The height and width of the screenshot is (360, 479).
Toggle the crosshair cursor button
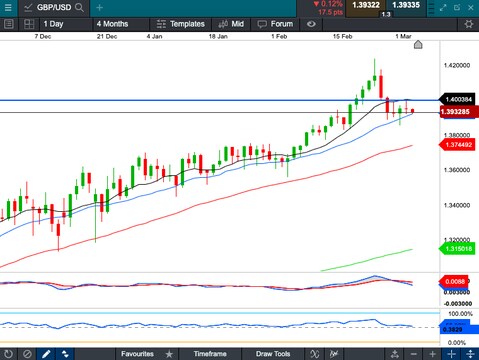451,354
